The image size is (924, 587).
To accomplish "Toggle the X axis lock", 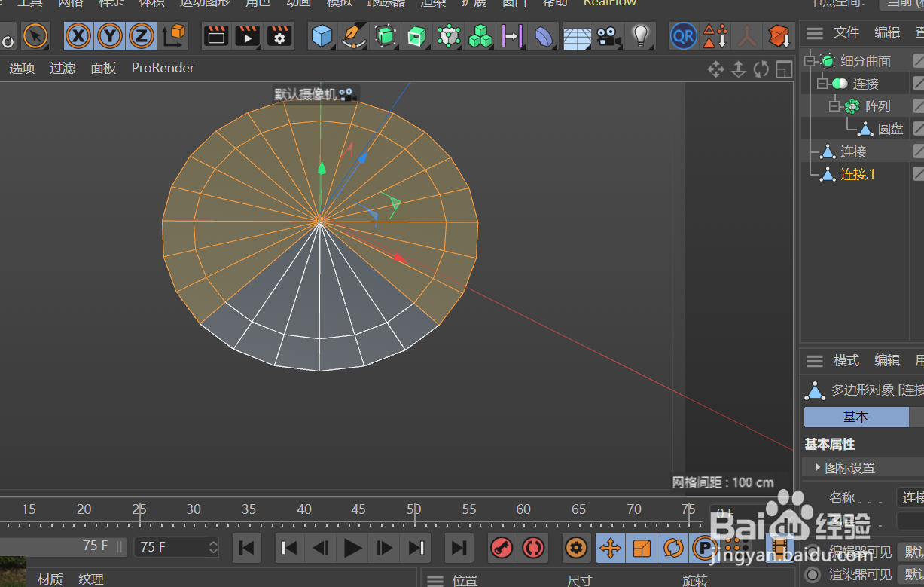I will coord(78,35).
